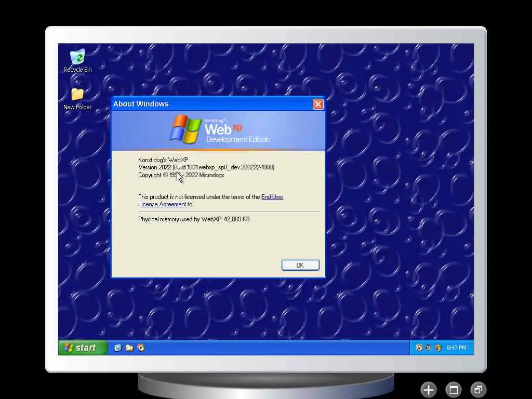Click the "Physical memory used by WebXP" line
The image size is (532, 399).
[194, 219]
